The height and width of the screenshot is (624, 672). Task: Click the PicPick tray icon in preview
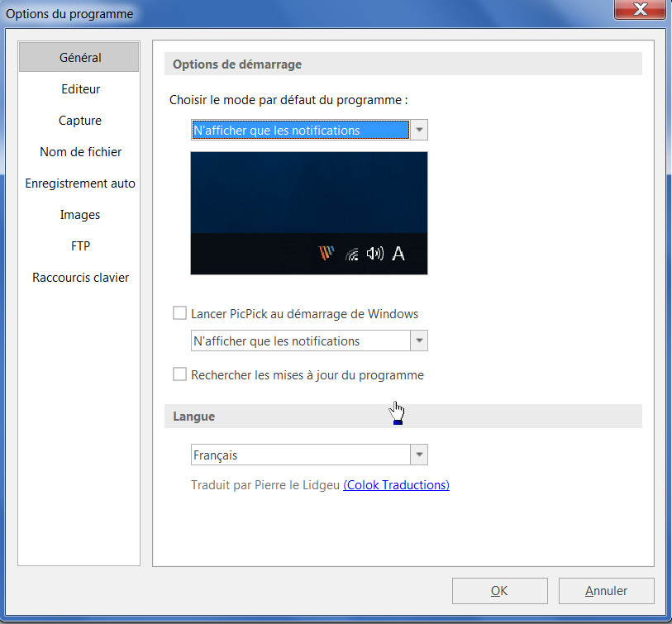point(326,253)
